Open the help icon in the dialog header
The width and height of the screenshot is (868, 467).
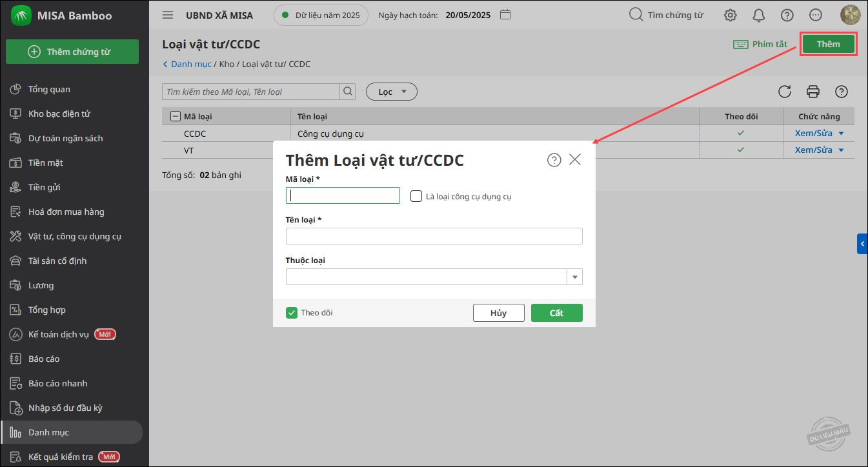coord(554,160)
